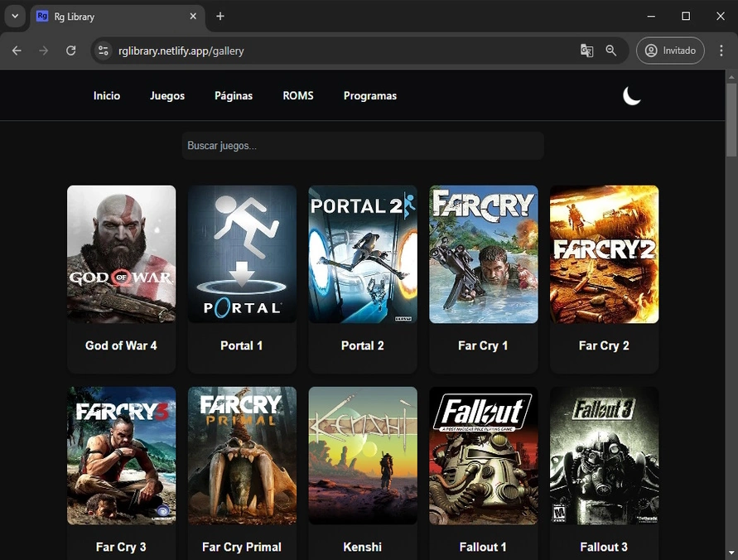
Task: Open site information icon in address bar
Action: (x=104, y=51)
